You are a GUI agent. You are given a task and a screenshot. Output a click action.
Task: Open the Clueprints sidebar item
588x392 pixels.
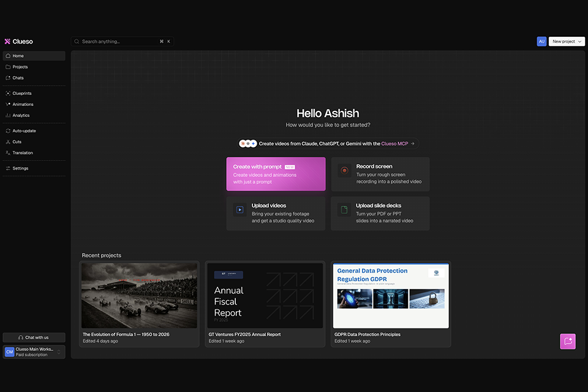click(x=34, y=93)
